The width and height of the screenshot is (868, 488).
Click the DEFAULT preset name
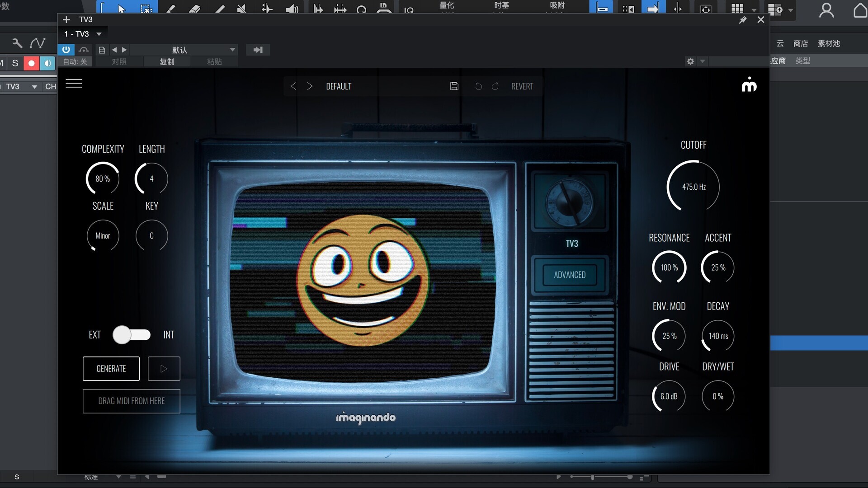(339, 86)
